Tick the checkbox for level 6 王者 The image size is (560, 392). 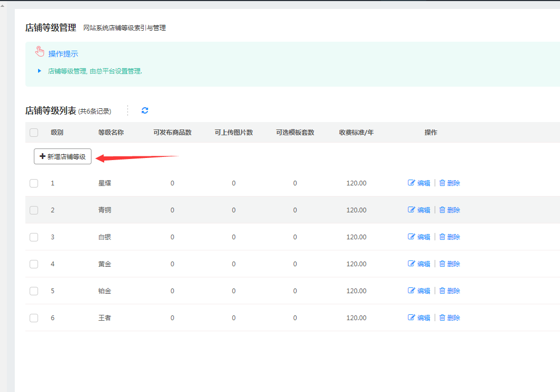pos(34,318)
